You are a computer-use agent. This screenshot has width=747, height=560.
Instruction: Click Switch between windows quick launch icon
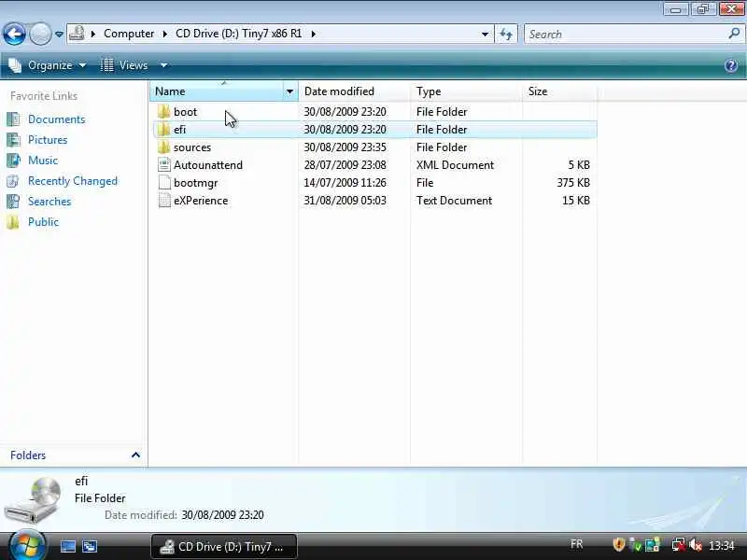click(89, 546)
